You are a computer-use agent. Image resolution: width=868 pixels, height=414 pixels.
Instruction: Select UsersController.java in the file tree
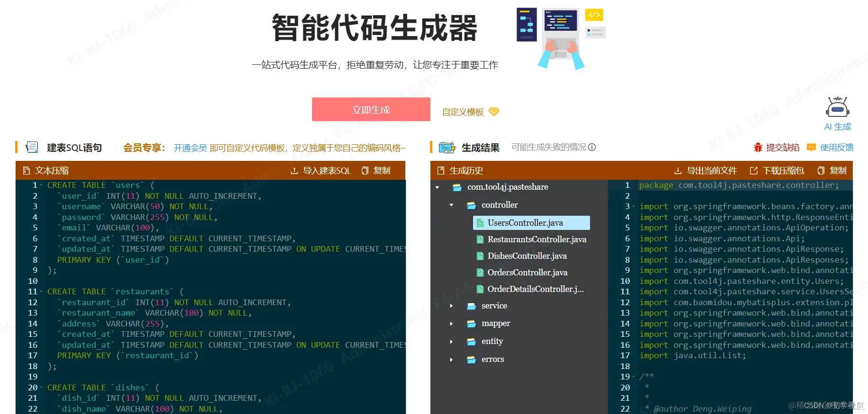531,223
